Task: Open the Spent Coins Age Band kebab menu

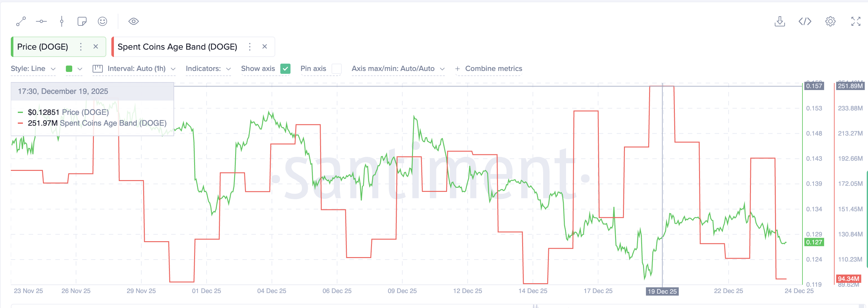Action: pos(250,46)
